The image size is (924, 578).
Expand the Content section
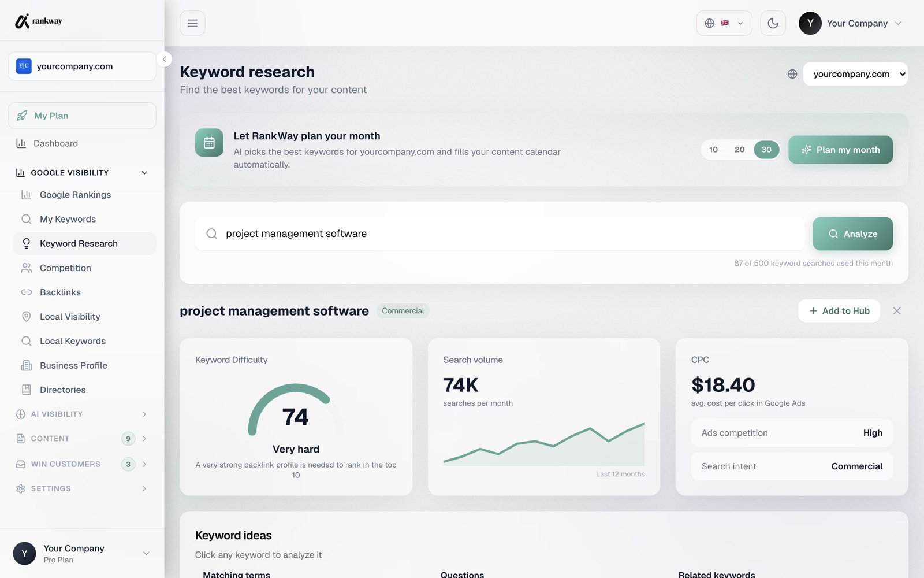click(82, 439)
